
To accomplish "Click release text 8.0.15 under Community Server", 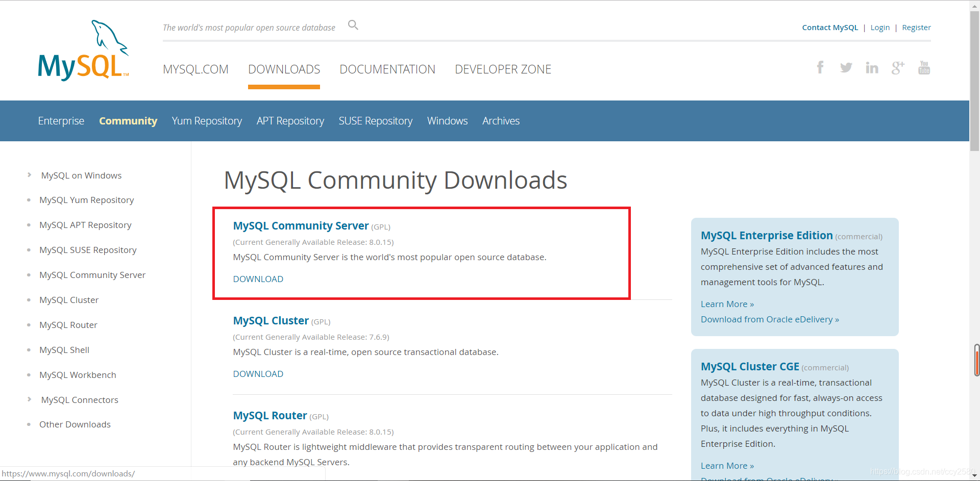I will pos(313,242).
